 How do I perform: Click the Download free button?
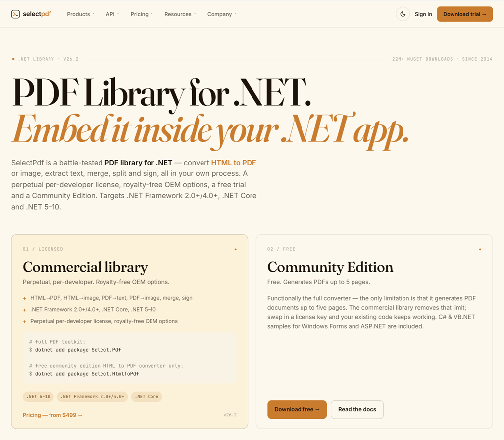click(x=297, y=409)
